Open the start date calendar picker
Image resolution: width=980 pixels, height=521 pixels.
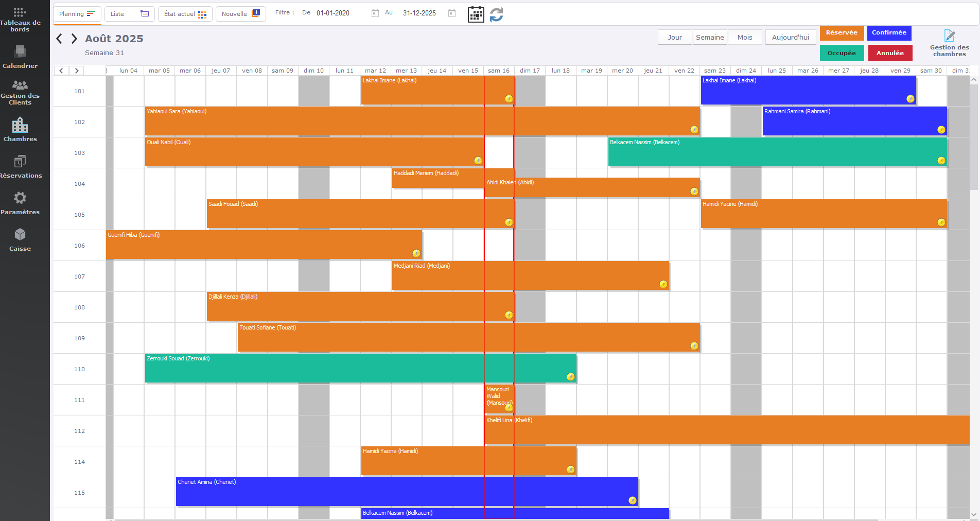[375, 13]
